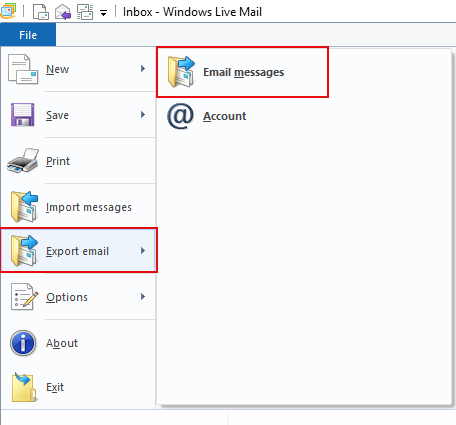Click the New email quick access icon
This screenshot has height=425, width=456.
point(41,12)
